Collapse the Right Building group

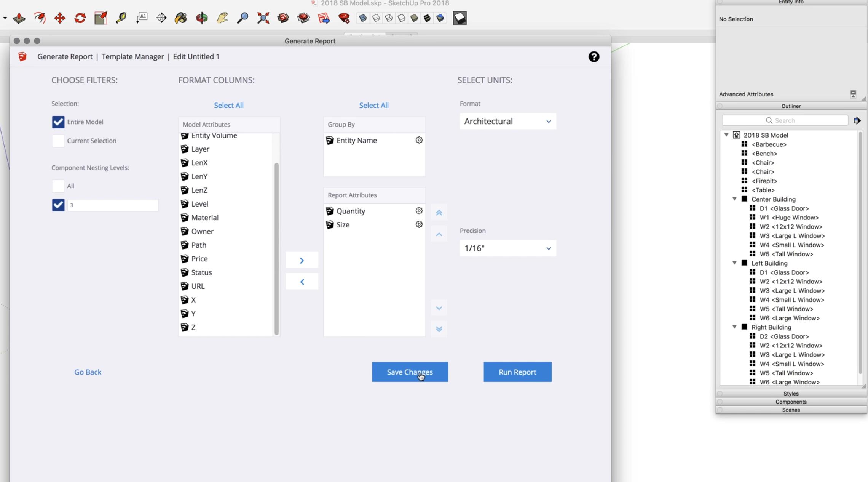(734, 327)
